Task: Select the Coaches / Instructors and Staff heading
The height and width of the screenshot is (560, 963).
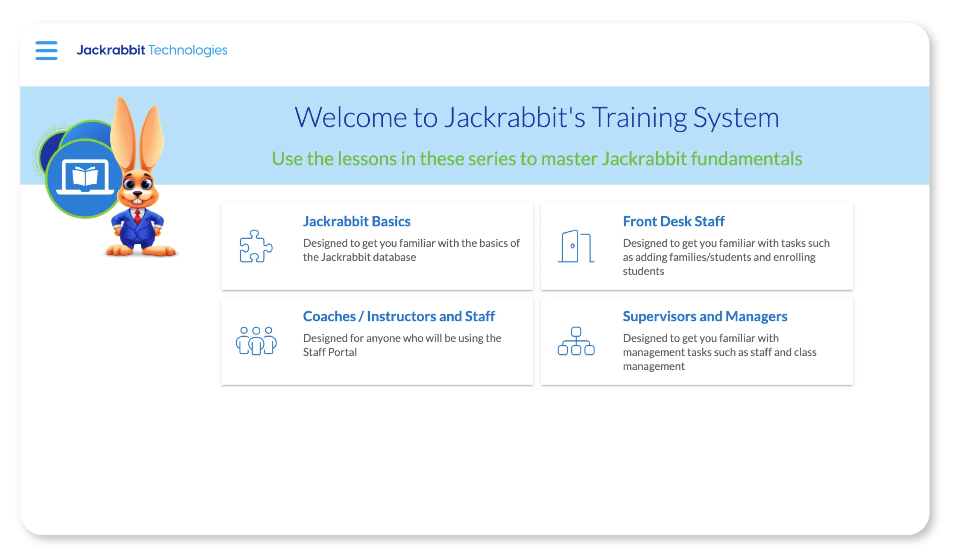Action: click(x=399, y=316)
